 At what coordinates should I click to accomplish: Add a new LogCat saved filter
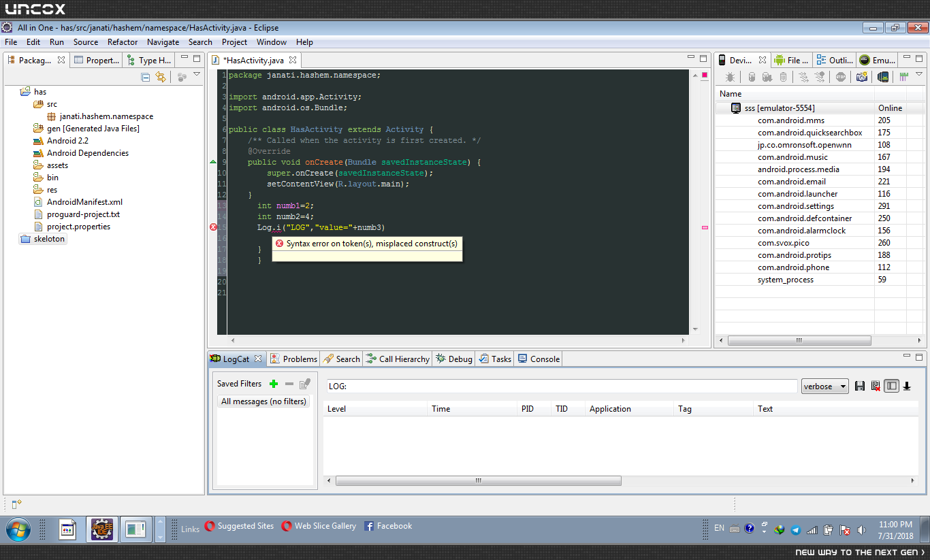(274, 384)
